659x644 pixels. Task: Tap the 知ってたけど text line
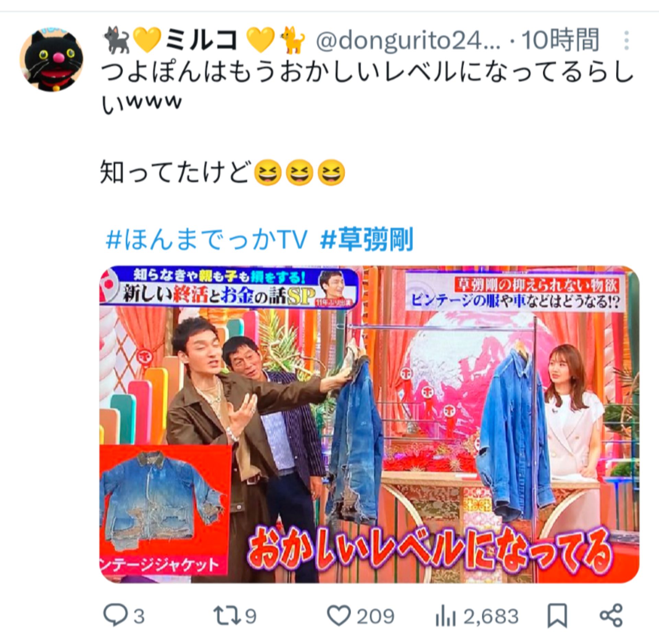pyautogui.click(x=222, y=172)
